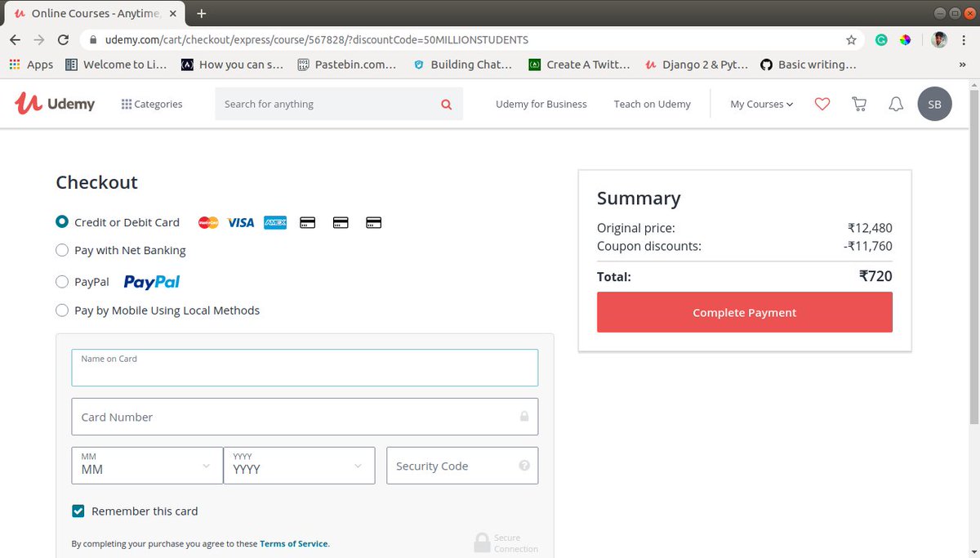
Task: Focus the Security Code field
Action: click(x=462, y=466)
